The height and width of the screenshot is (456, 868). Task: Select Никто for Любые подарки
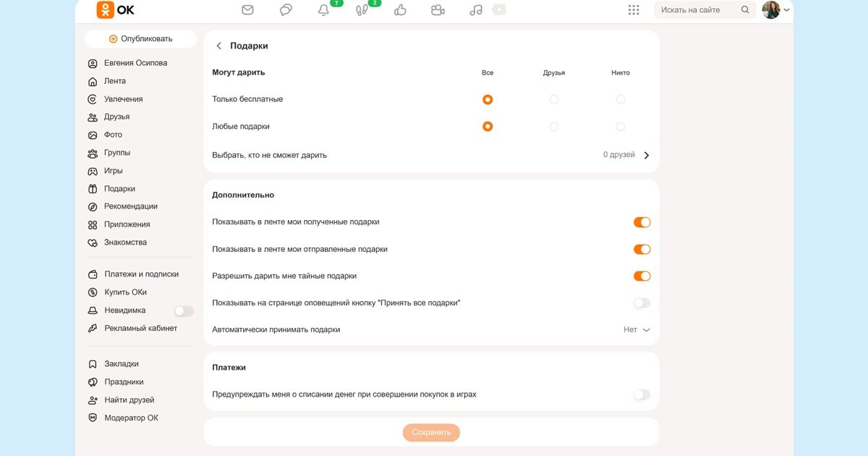coord(620,127)
